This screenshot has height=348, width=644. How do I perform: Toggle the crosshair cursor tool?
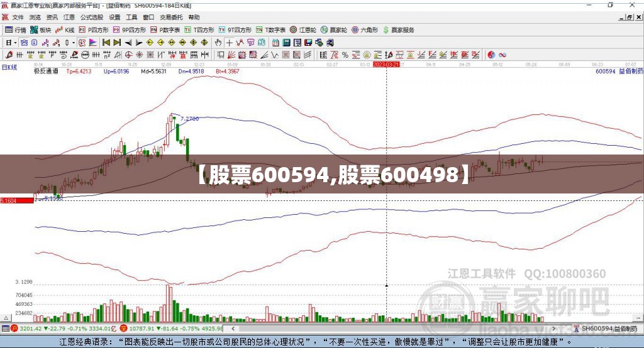coord(229,43)
